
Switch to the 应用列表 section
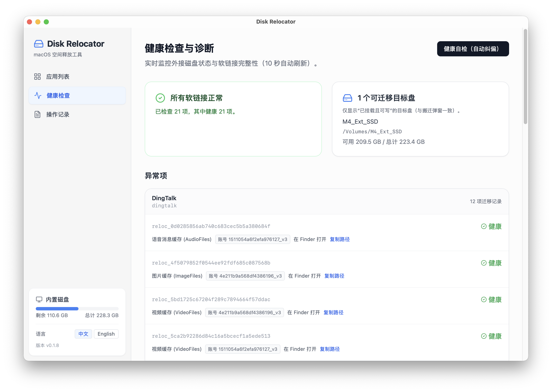pos(58,77)
